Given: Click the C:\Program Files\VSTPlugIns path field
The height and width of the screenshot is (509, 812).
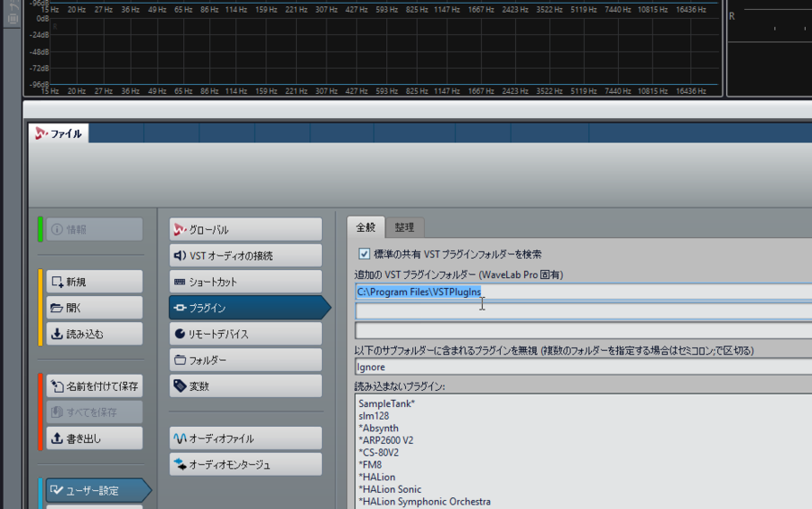Looking at the screenshot, I should [x=583, y=292].
